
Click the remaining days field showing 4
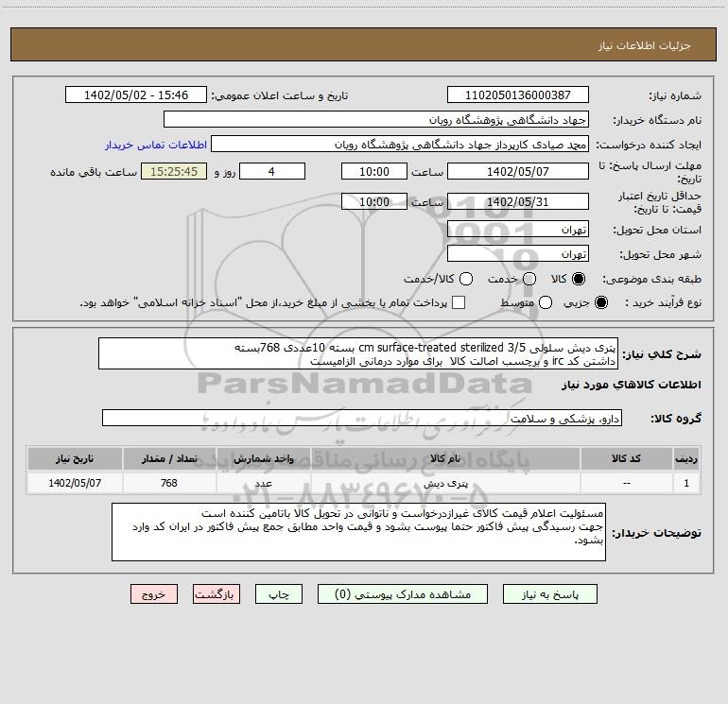pos(272,171)
